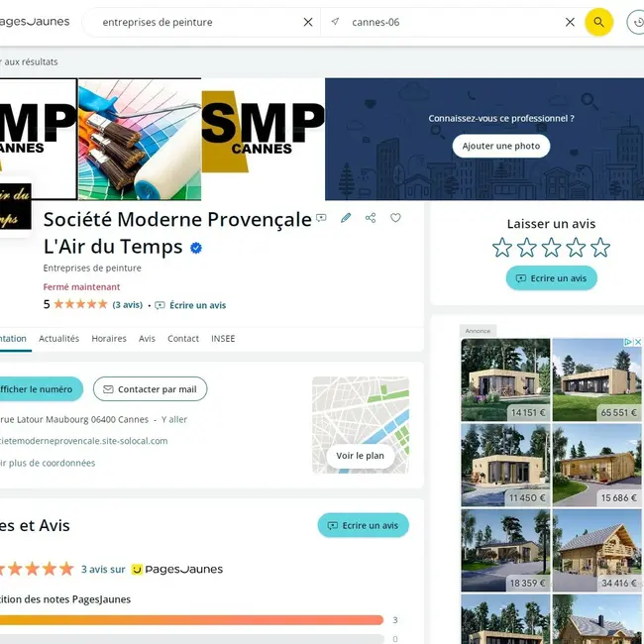Click the geolocation arrow icon
This screenshot has width=644, height=644.
(335, 22)
